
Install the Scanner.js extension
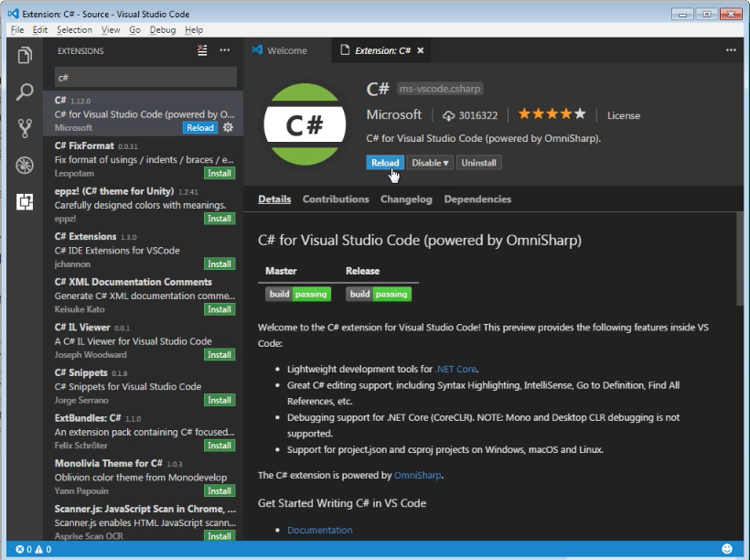220,536
